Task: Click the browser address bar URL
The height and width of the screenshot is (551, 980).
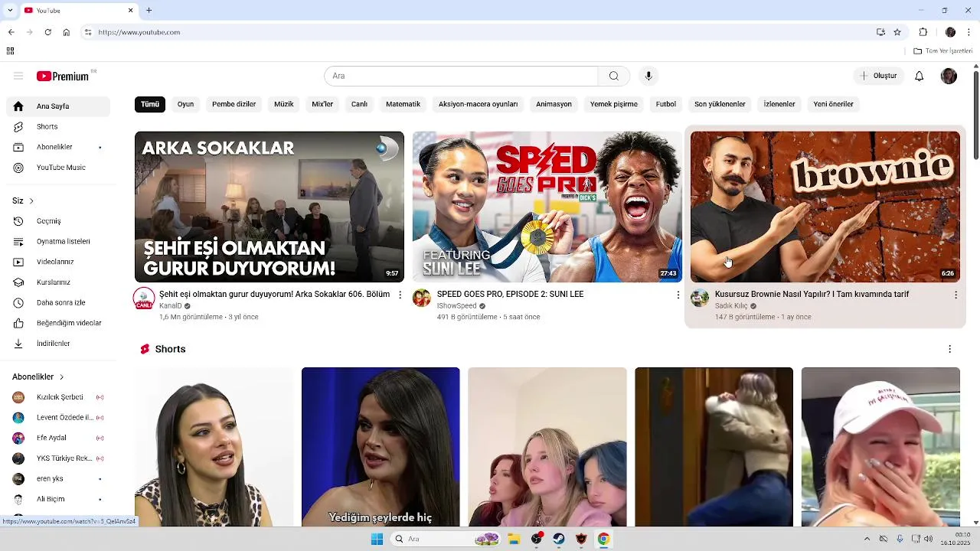Action: (x=139, y=32)
